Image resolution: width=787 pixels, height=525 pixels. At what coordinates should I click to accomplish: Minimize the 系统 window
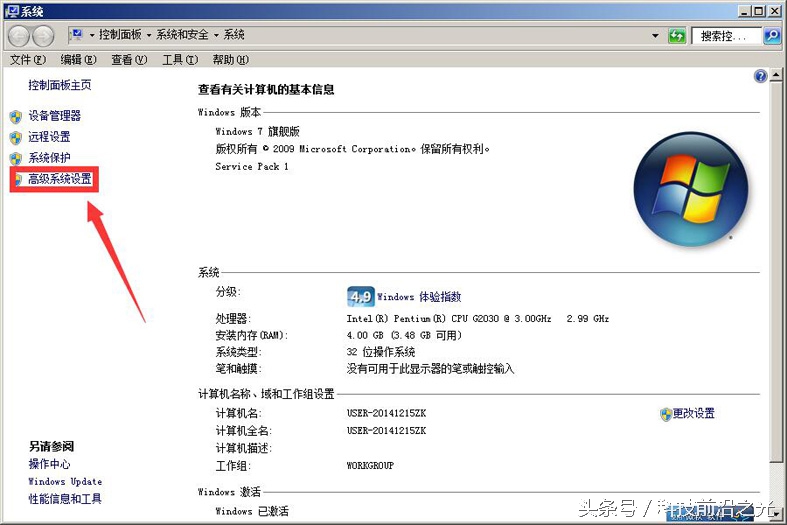pos(745,11)
